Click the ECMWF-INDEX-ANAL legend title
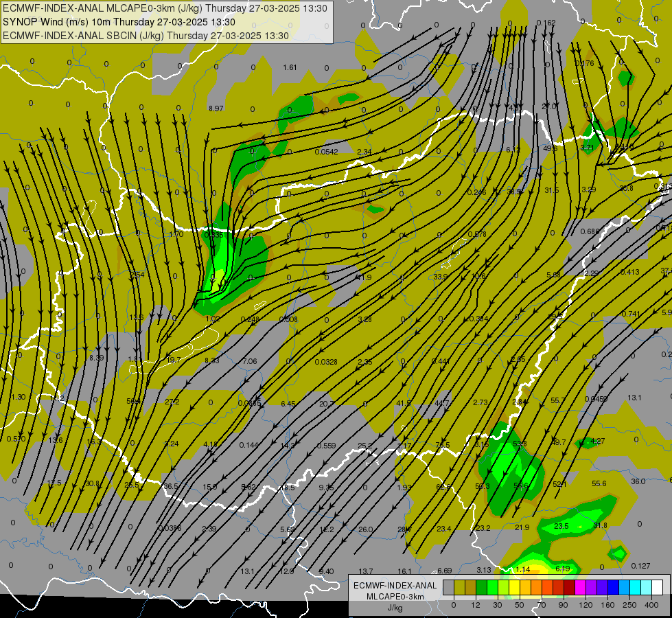Viewport: 672px width, 618px height. pos(395,586)
